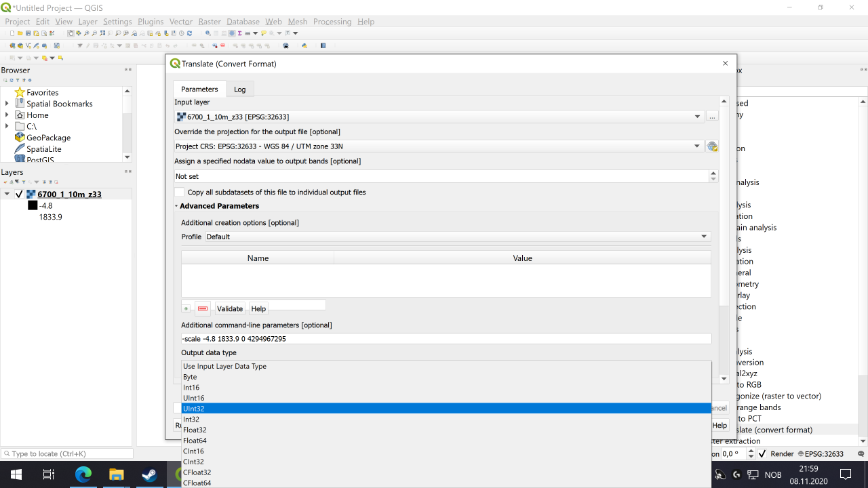Click the Open Project folder icon
Screen dimensions: 868x488
pos(20,33)
